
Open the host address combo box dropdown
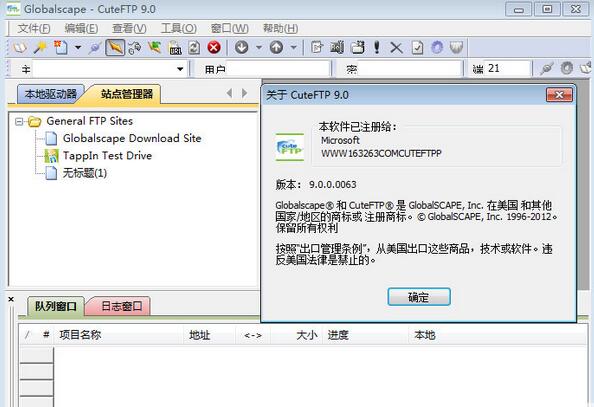coord(180,69)
